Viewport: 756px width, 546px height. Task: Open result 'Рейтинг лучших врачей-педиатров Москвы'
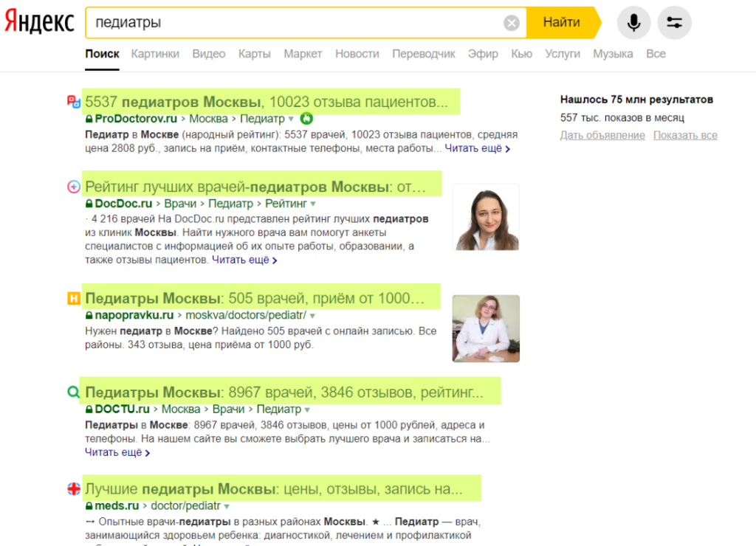(x=255, y=187)
